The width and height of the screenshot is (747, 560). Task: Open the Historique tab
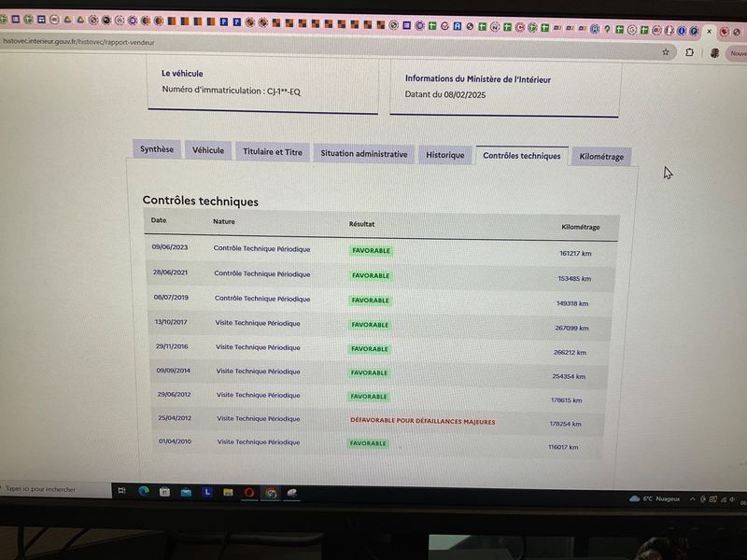click(445, 155)
